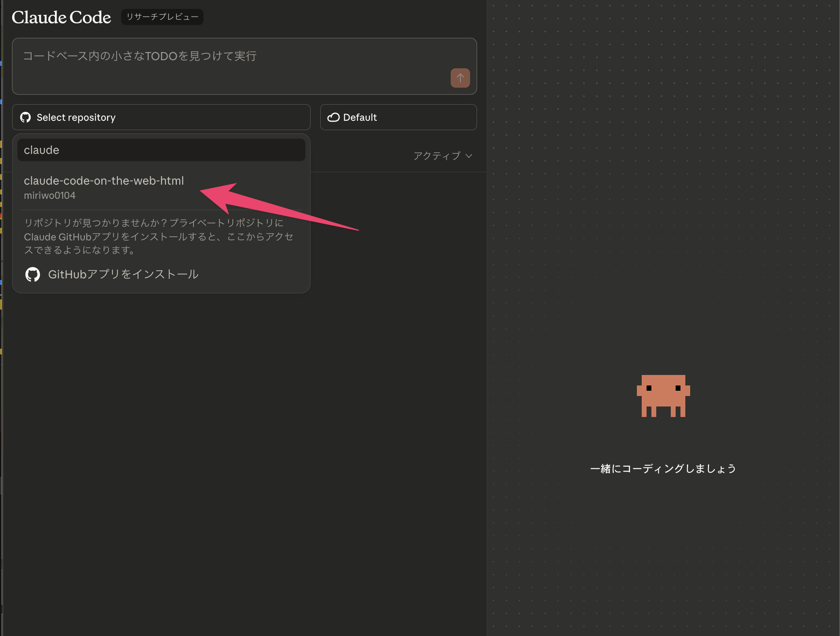840x636 pixels.
Task: Click the chevron next to アクティブ
Action: (x=469, y=156)
